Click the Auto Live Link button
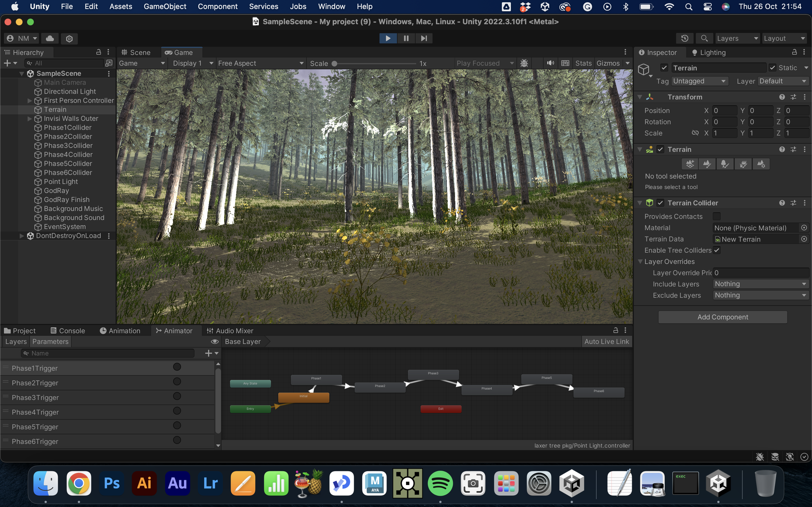The height and width of the screenshot is (507, 812). [606, 341]
